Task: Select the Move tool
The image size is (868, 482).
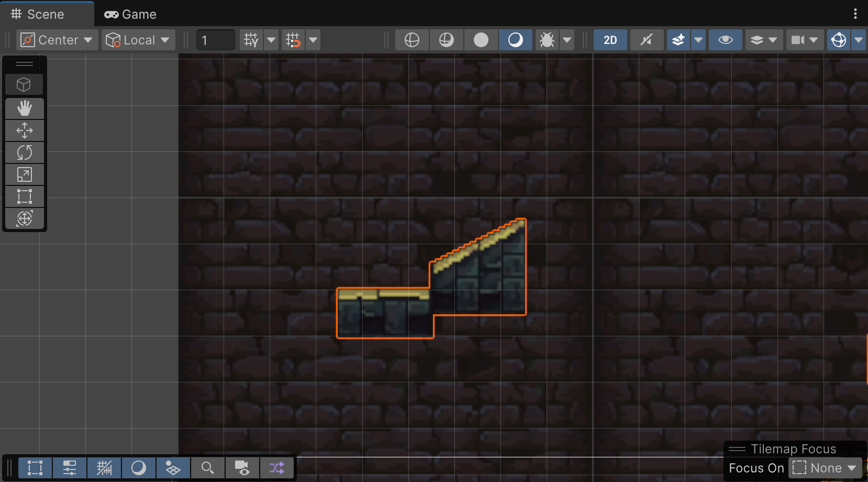Action: tap(25, 130)
